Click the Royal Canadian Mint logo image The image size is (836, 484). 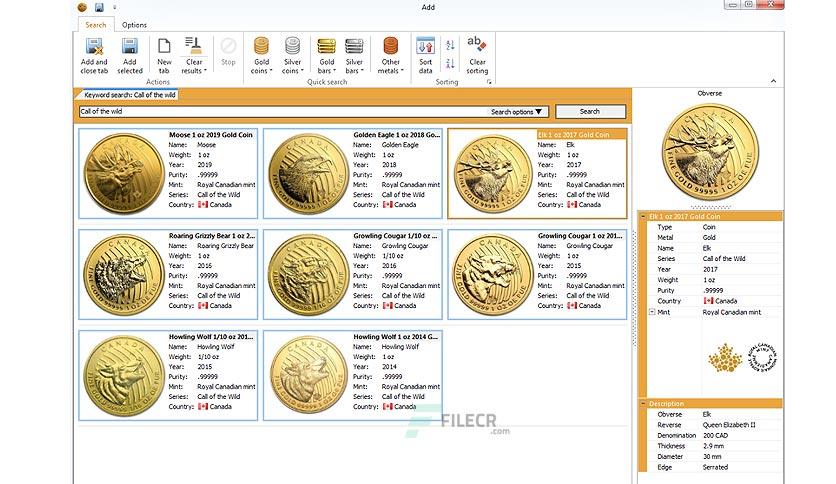pyautogui.click(x=742, y=358)
